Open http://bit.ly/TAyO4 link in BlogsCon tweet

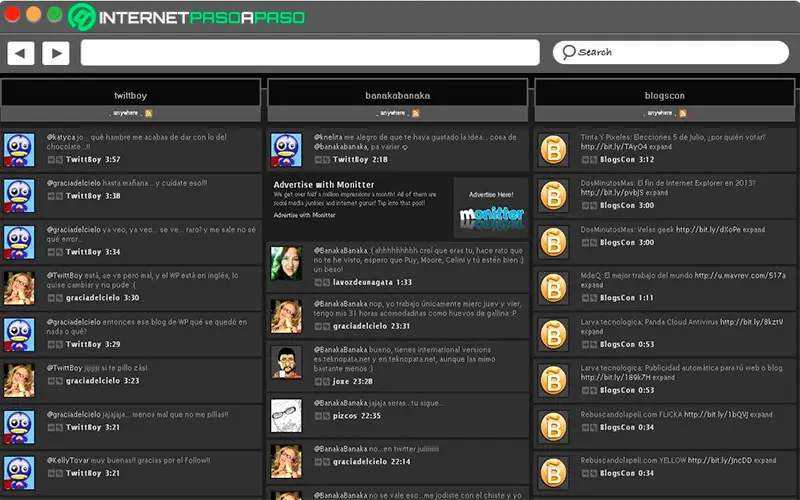click(614, 147)
